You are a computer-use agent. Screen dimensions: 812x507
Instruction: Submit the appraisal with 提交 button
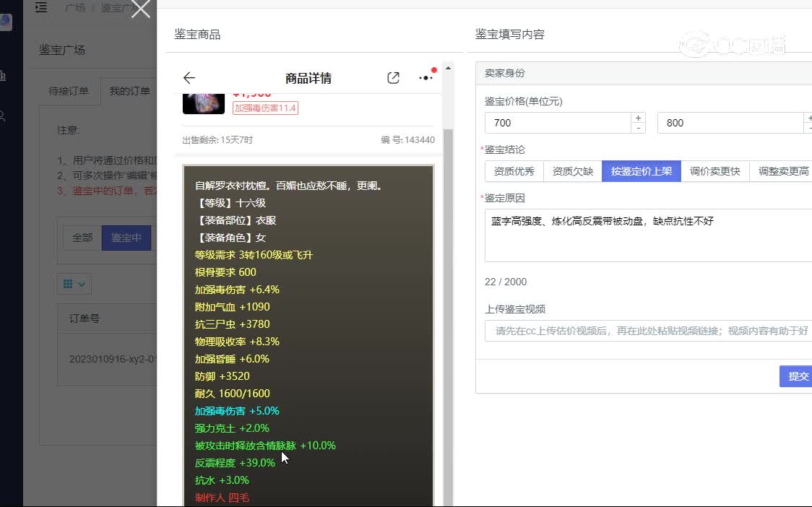click(x=798, y=376)
